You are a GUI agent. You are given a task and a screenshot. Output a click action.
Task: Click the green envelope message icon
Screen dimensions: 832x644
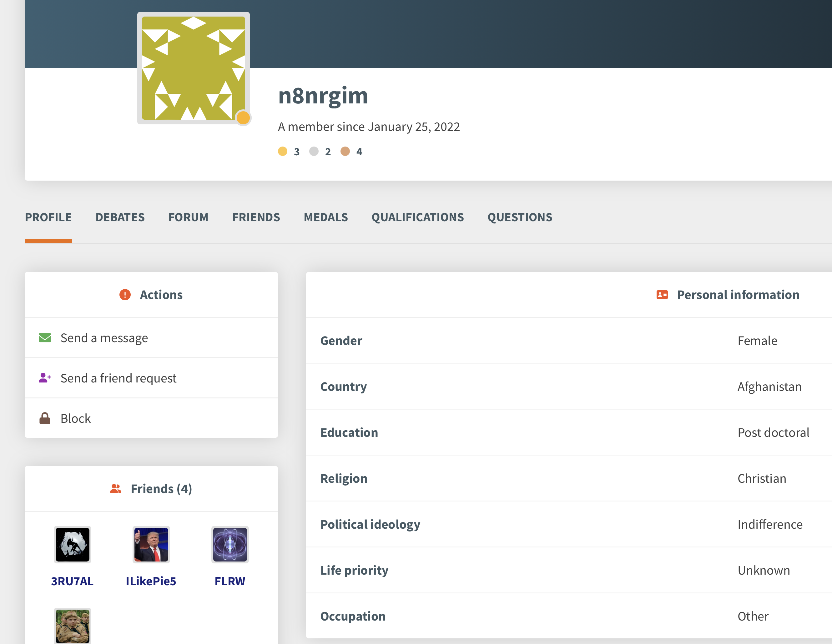coord(45,337)
